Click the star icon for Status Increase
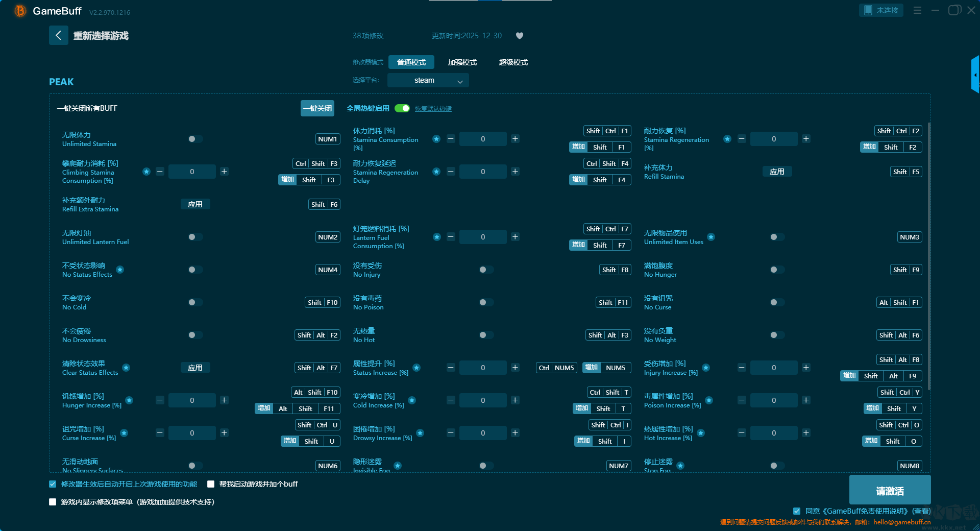This screenshot has height=531, width=980. pos(416,368)
